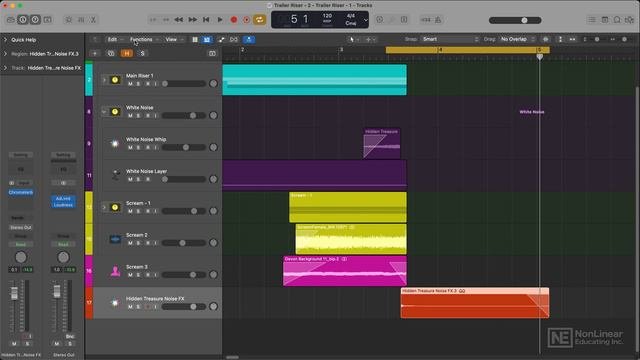Image resolution: width=640 pixels, height=360 pixels.
Task: Click the Bnc bounce button on Stereo Out
Action: click(x=70, y=336)
